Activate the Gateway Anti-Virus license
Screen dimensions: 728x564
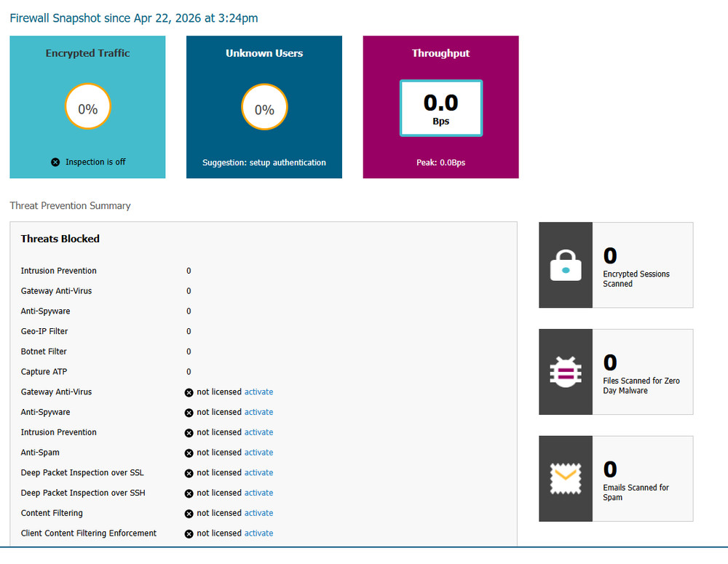[x=258, y=392]
